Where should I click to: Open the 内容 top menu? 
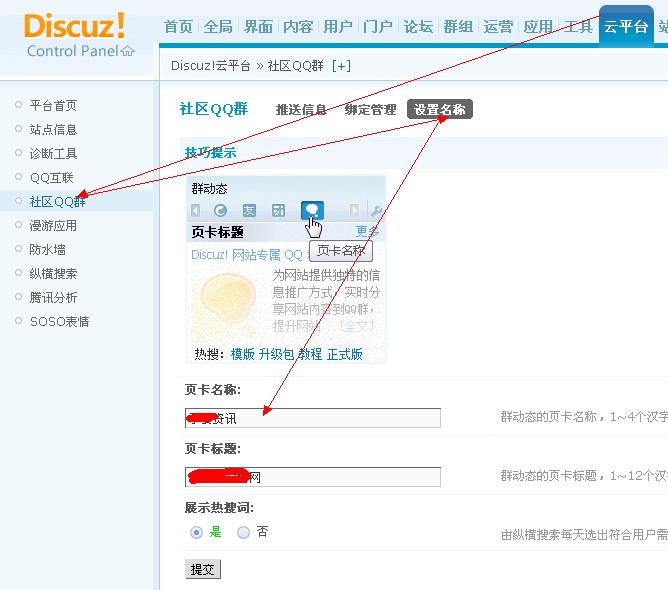(x=298, y=26)
